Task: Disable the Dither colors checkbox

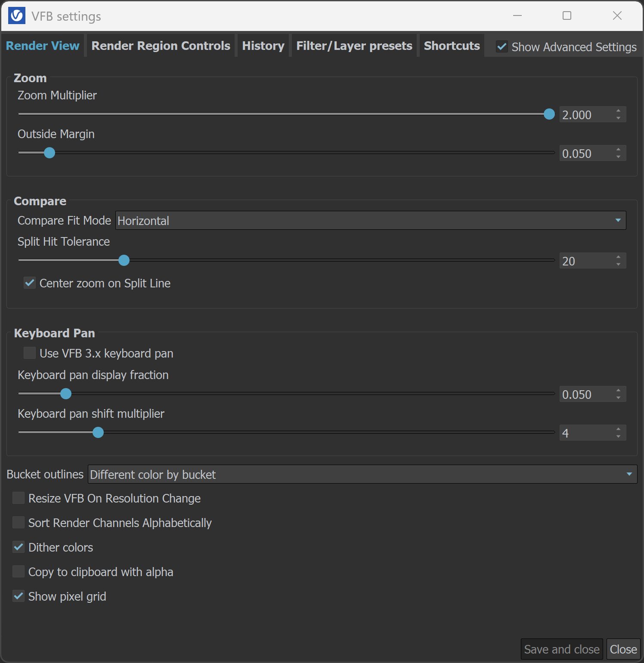Action: (x=19, y=547)
